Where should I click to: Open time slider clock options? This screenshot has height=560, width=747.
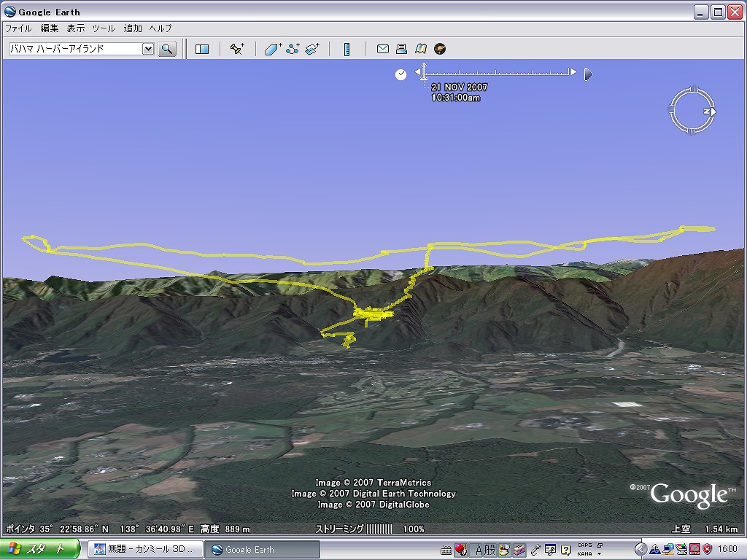pos(400,74)
